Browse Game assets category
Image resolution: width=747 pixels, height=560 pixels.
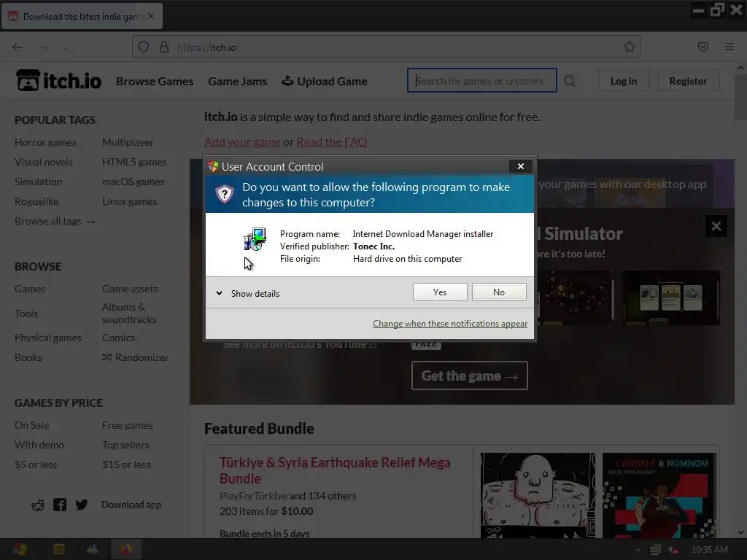(x=130, y=289)
